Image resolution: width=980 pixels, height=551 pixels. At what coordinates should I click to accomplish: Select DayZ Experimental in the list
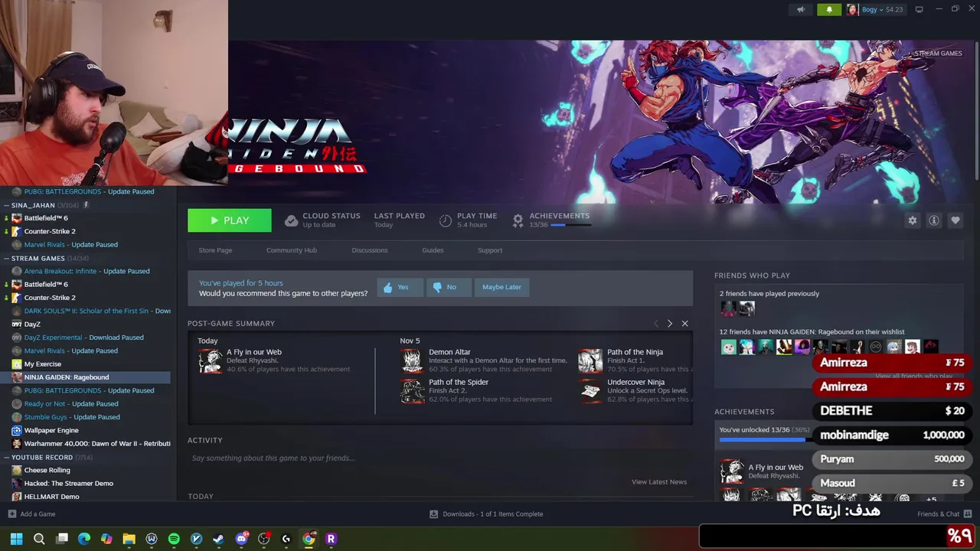click(86, 337)
